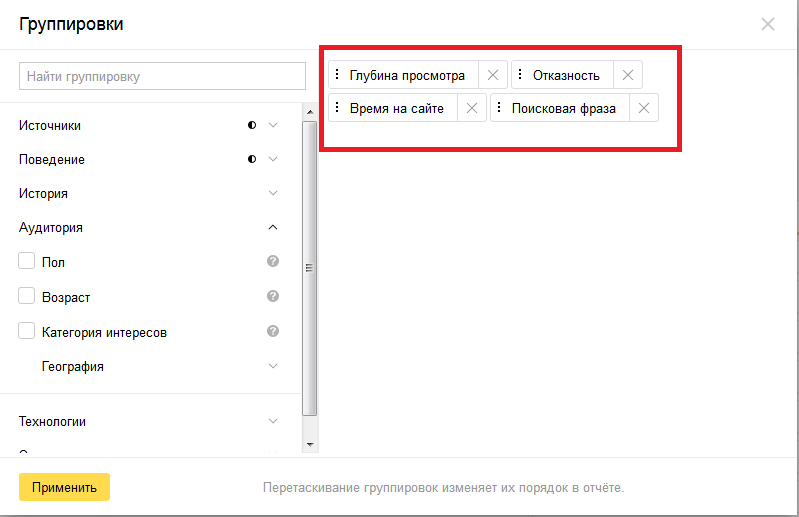Click drag handle of Отказность chip

pyautogui.click(x=520, y=74)
